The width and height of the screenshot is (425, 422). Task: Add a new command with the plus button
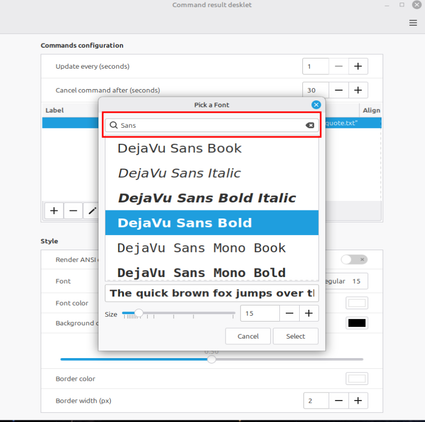coord(54,211)
